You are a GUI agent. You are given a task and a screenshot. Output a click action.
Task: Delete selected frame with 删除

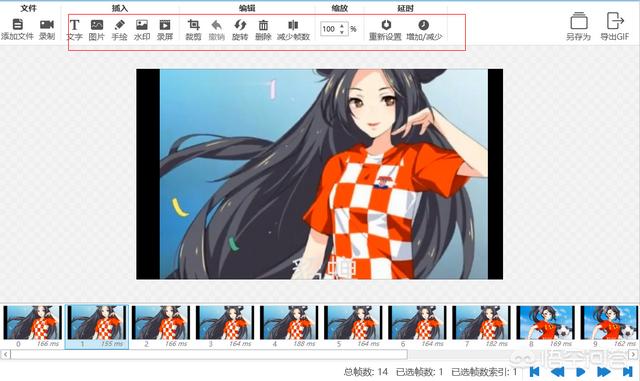pyautogui.click(x=263, y=29)
